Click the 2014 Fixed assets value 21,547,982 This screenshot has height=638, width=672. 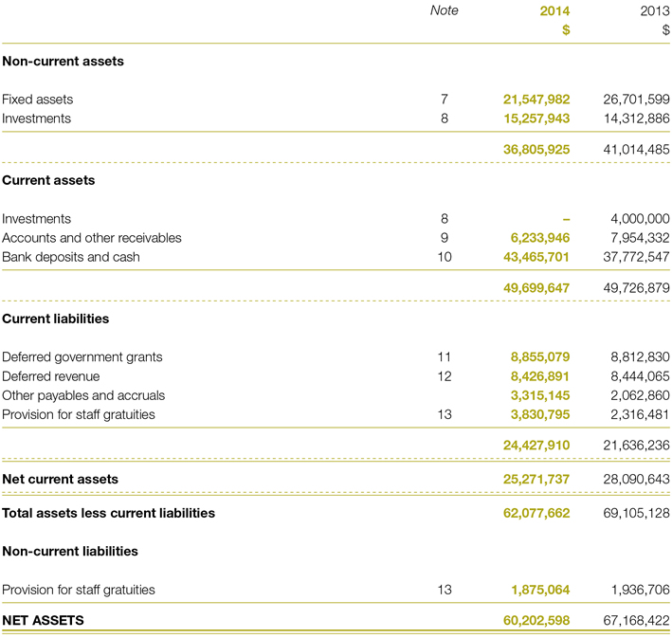[x=536, y=100]
